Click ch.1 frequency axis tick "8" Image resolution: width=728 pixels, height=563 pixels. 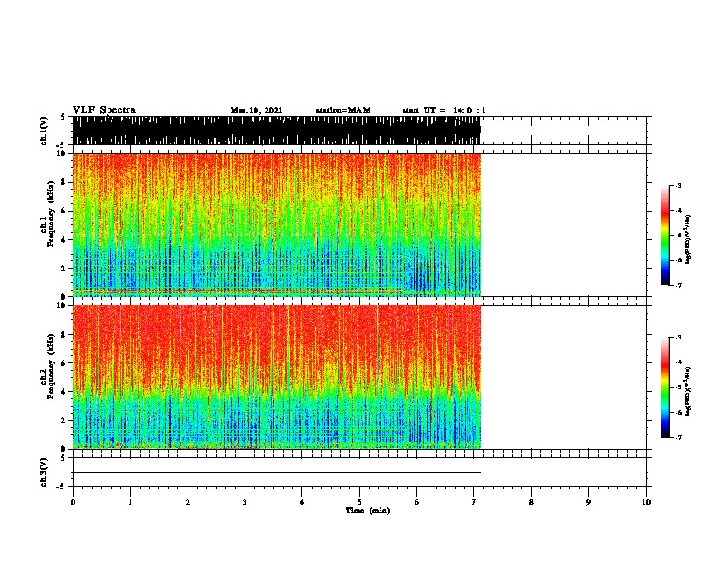coord(63,182)
